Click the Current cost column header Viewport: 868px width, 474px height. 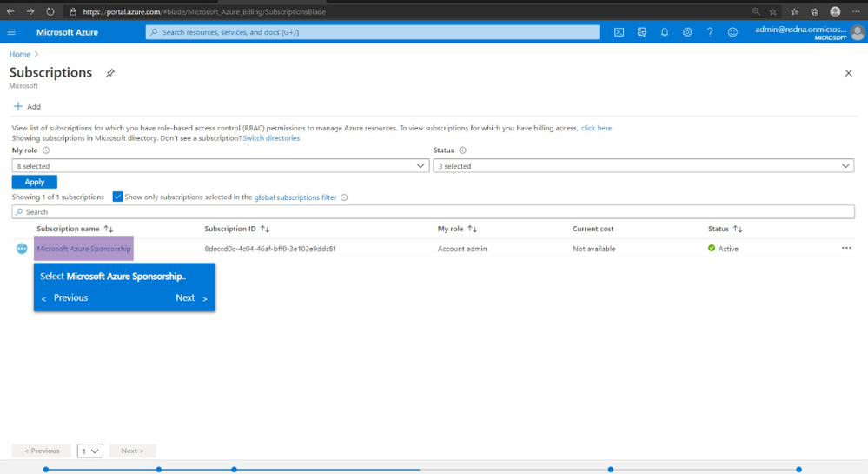[593, 229]
